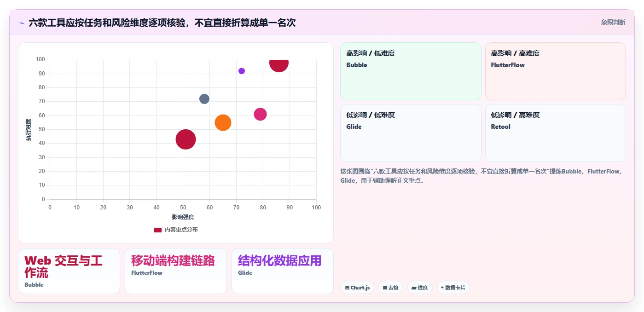Click the 数据卡片 sparkle icon
Image resolution: width=644 pixels, height=312 pixels.
tap(442, 288)
